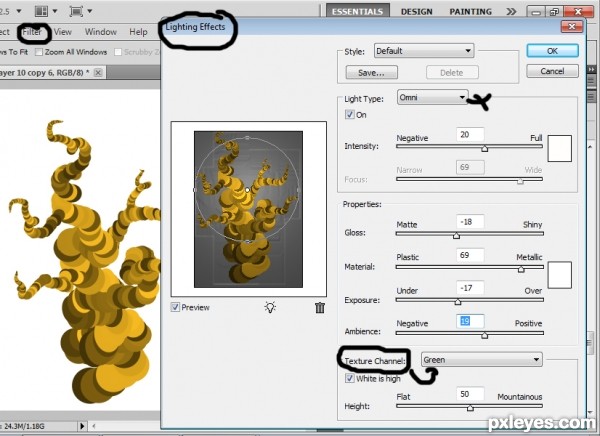Click the new light bulb icon
Viewport: 600px width, 436px height.
[270, 307]
